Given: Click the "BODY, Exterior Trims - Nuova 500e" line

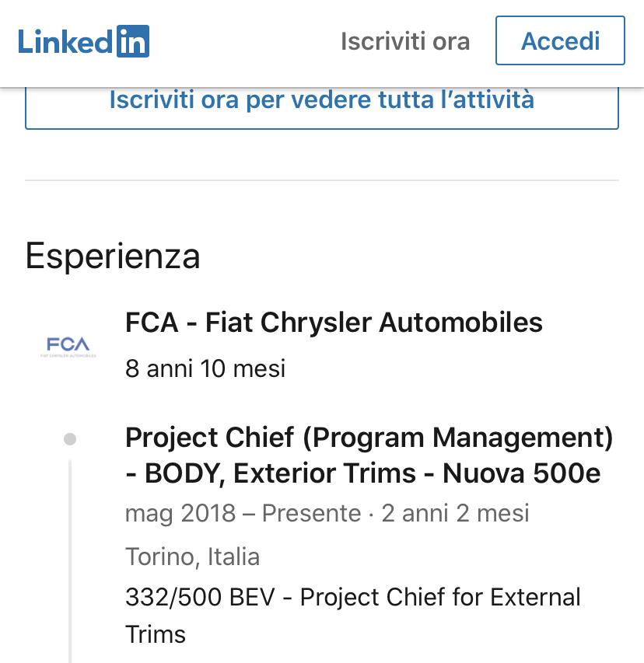Looking at the screenshot, I should point(373,473).
